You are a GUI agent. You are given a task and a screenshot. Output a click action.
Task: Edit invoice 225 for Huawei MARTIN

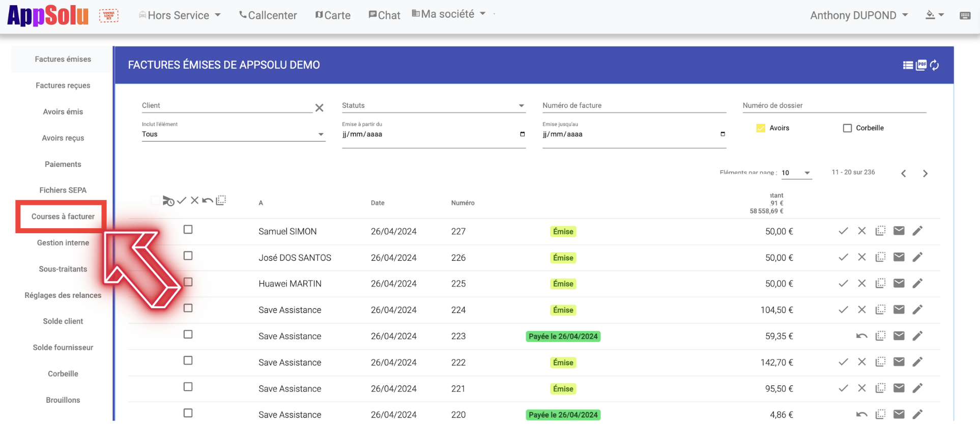pyautogui.click(x=917, y=284)
